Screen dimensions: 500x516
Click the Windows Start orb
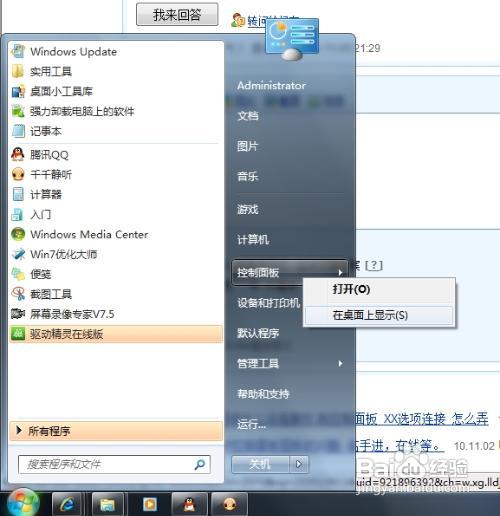pyautogui.click(x=23, y=502)
